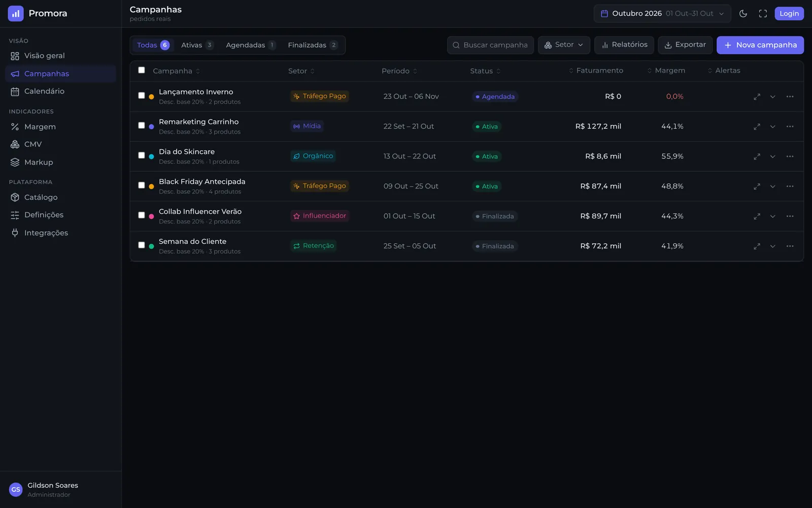812x508 pixels.
Task: Check the Dia do Skincare checkbox
Action: [x=142, y=155]
